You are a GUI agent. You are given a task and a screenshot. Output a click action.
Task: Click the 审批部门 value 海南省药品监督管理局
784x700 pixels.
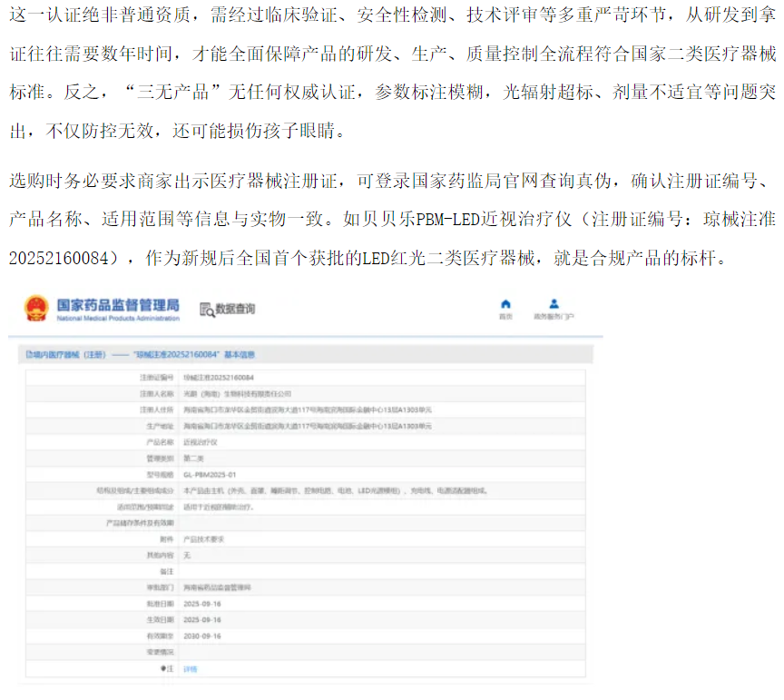[x=214, y=587]
